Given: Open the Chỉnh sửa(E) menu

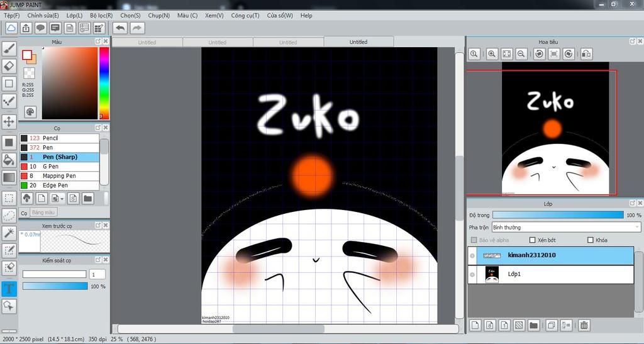Looking at the screenshot, I should pos(43,16).
